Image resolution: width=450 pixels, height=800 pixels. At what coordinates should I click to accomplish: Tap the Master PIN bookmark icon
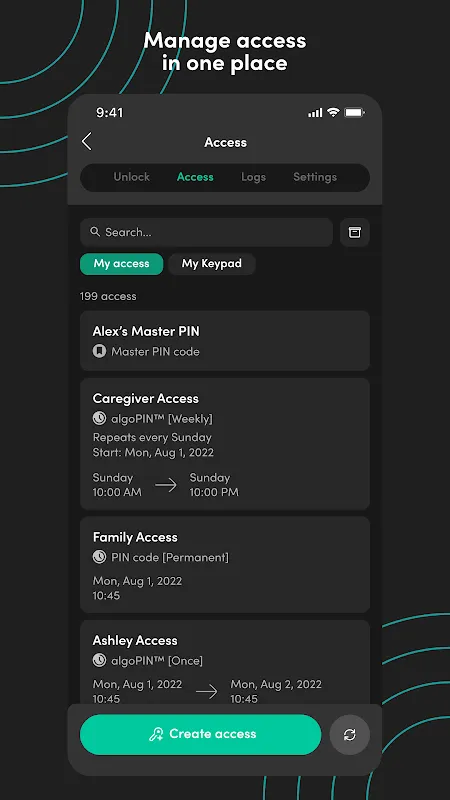click(x=99, y=351)
